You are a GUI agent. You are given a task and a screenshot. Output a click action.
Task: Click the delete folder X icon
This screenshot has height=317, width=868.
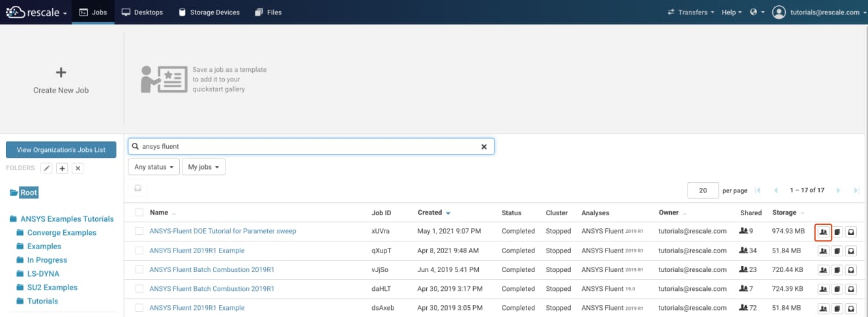(x=78, y=168)
